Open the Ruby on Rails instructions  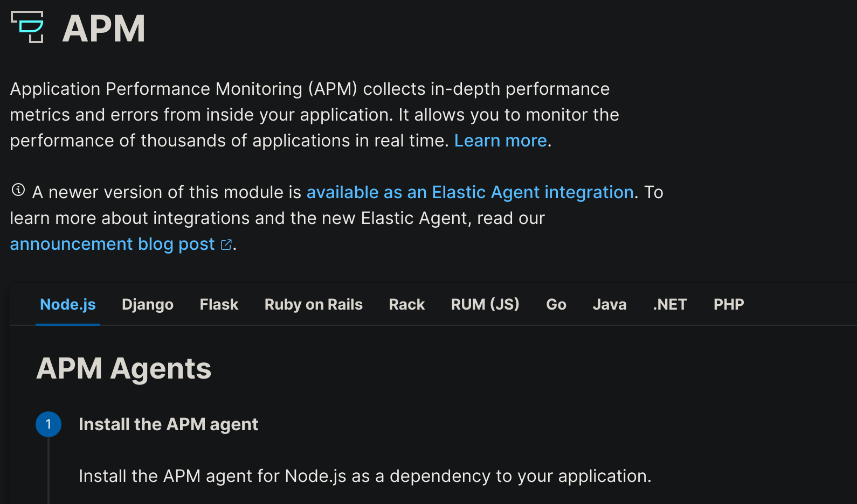click(x=313, y=304)
